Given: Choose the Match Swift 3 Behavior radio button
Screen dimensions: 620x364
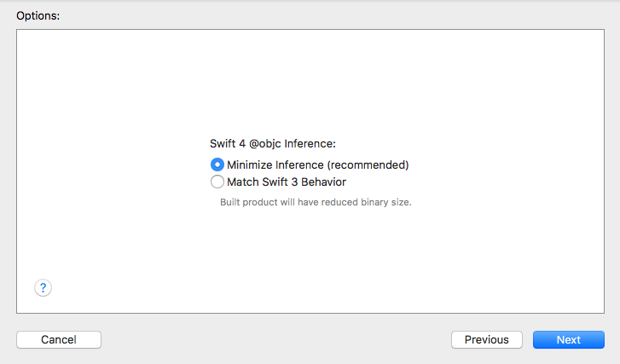Looking at the screenshot, I should coord(217,182).
